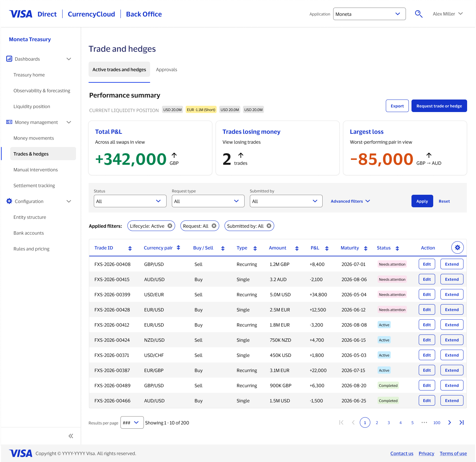Remove the Submitted by: All filter chip
The height and width of the screenshot is (462, 476).
[269, 226]
